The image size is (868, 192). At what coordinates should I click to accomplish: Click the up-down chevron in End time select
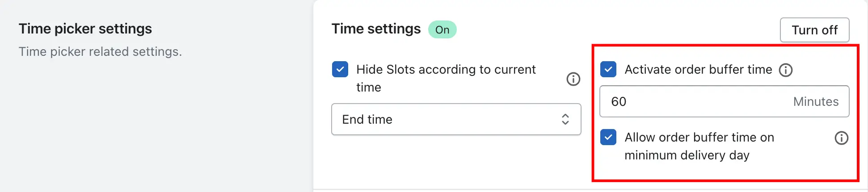(565, 119)
